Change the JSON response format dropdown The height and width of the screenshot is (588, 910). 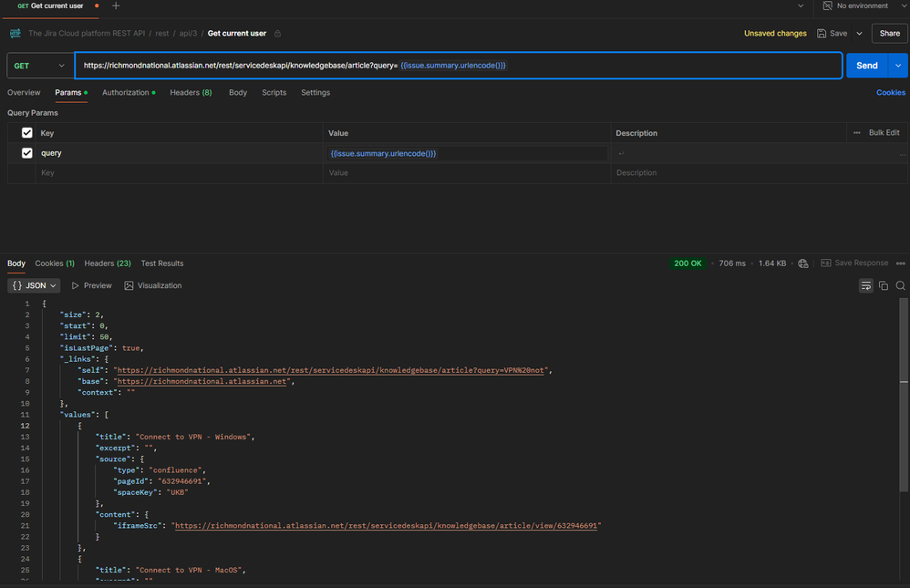point(35,285)
